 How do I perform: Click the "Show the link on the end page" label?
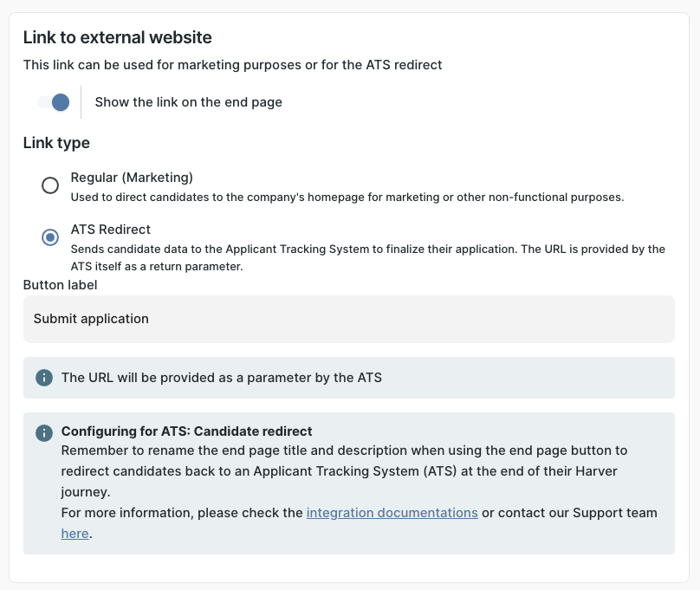pyautogui.click(x=188, y=102)
